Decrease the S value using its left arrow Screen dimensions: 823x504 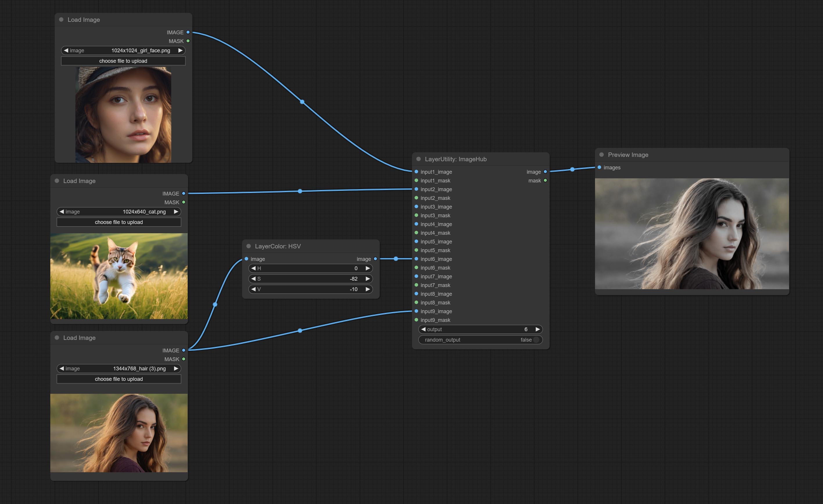click(x=254, y=279)
